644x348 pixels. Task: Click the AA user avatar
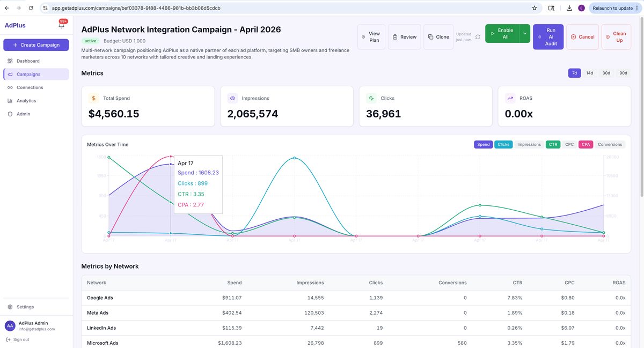(10, 325)
